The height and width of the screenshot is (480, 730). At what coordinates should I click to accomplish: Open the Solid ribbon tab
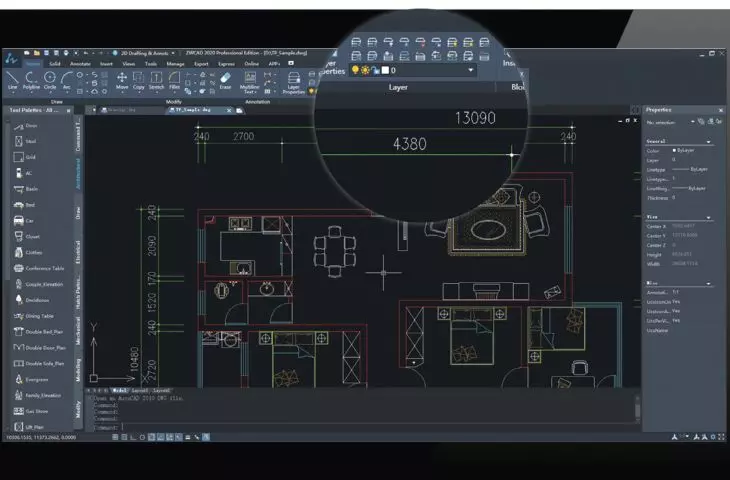coord(55,64)
